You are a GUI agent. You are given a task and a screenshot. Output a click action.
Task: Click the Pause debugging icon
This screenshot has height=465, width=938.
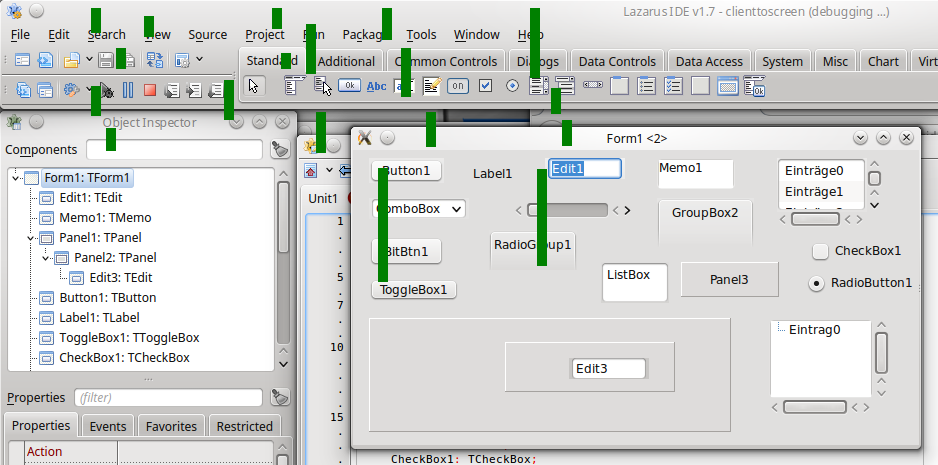[128, 90]
